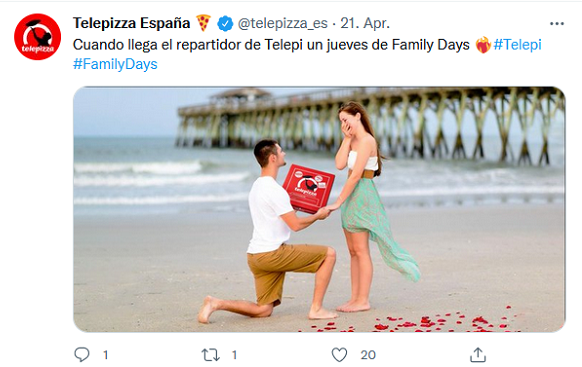Click the blue verified badge

225,23
